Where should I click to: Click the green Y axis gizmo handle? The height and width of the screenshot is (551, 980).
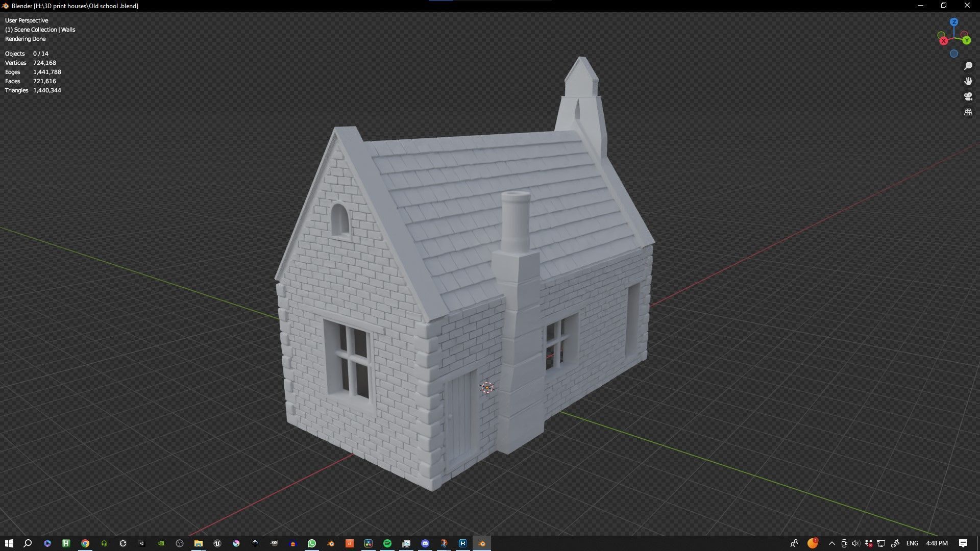point(966,40)
